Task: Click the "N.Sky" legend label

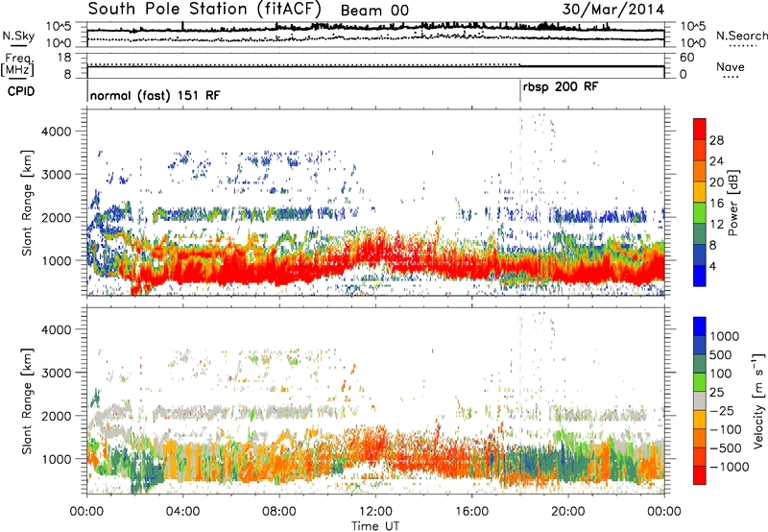Action: 18,36
